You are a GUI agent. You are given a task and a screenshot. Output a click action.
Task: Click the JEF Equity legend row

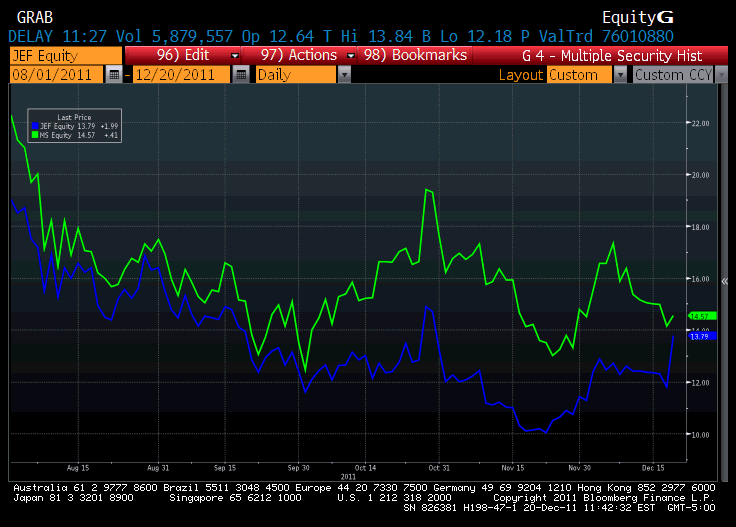coord(75,126)
